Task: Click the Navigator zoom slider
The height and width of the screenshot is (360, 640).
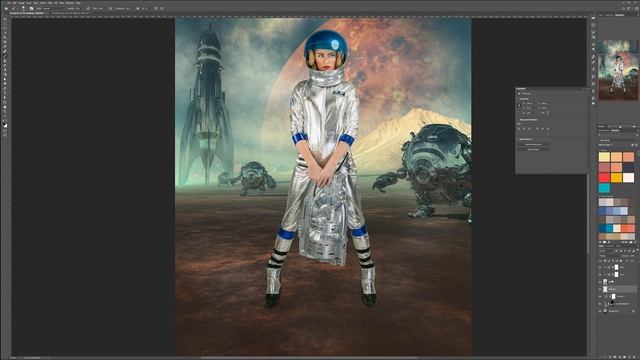Action: click(621, 127)
